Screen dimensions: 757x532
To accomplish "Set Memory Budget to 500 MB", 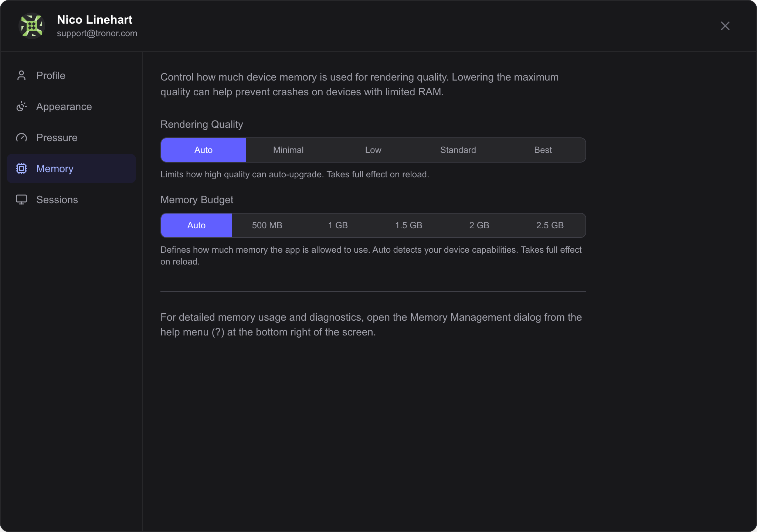I will 267,225.
